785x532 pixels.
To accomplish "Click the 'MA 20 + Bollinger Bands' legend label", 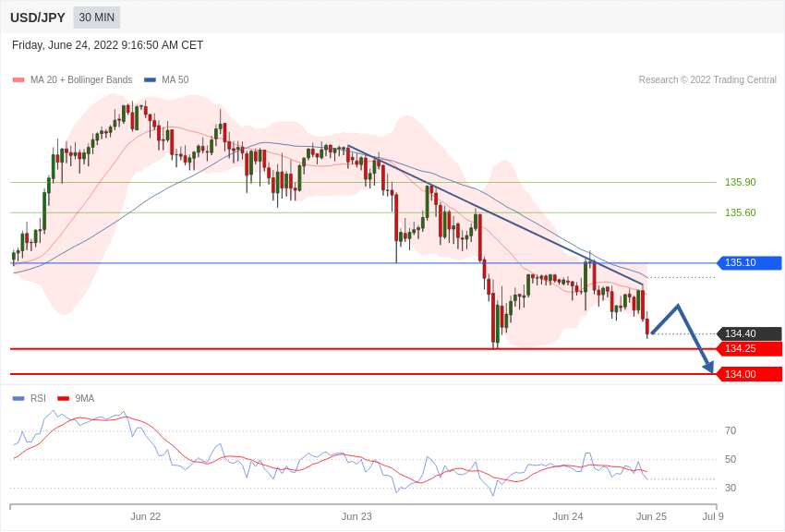I will pos(81,79).
